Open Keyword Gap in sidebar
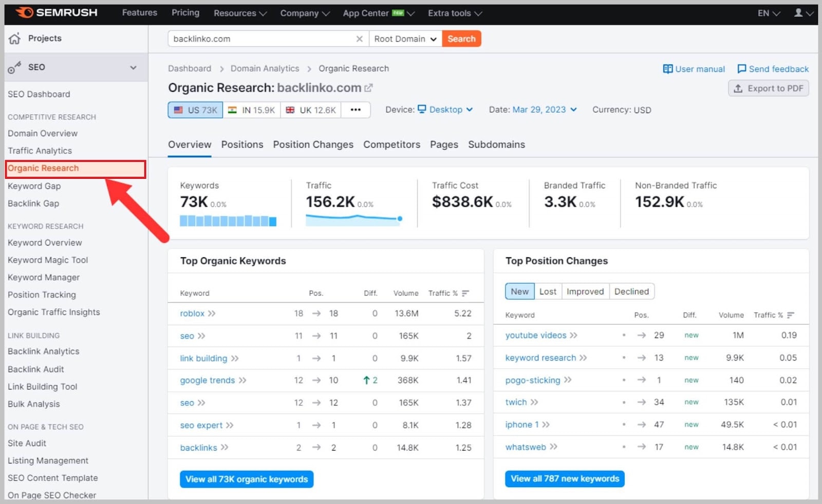This screenshot has width=822, height=504. tap(34, 186)
